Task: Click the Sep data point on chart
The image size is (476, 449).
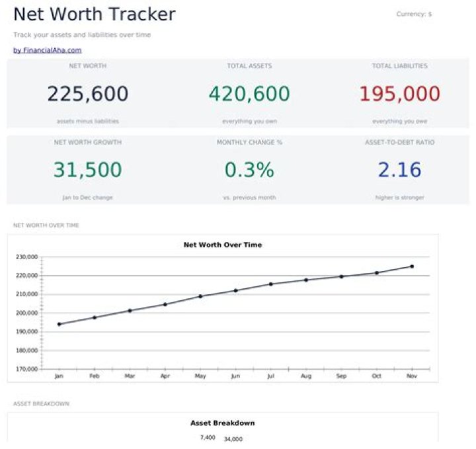Action: pyautogui.click(x=342, y=276)
